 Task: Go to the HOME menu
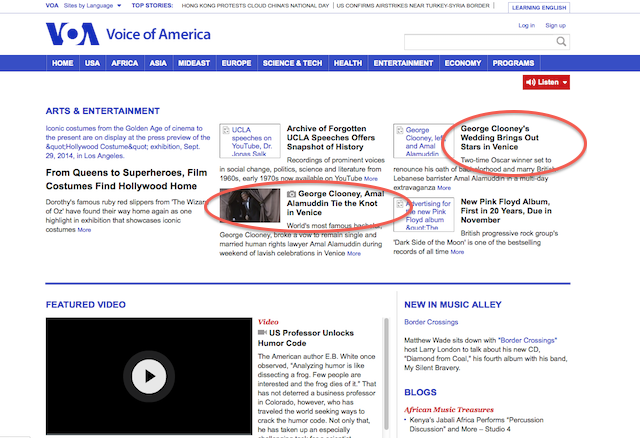tap(62, 63)
